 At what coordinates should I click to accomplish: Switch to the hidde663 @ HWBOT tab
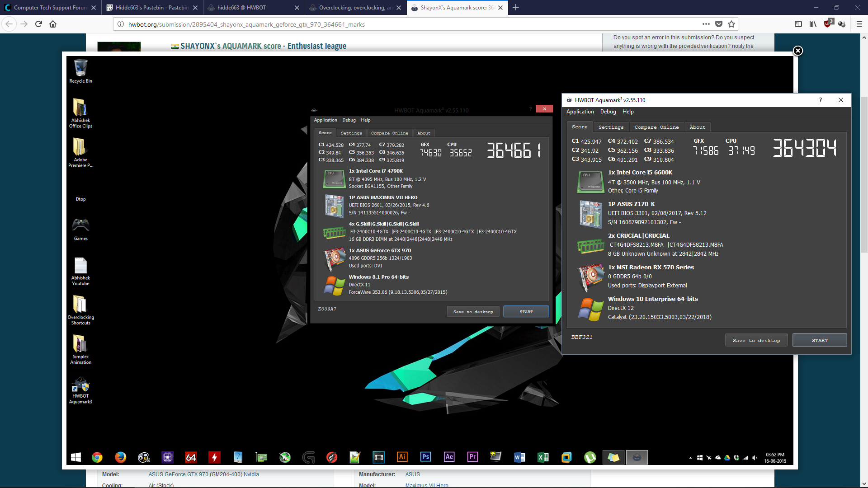(254, 7)
